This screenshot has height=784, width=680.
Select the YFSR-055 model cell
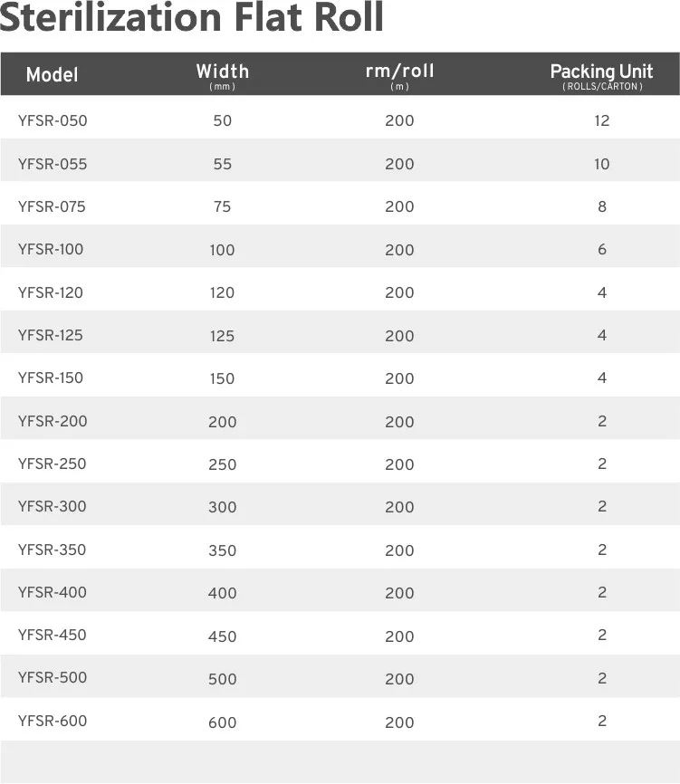tap(53, 164)
